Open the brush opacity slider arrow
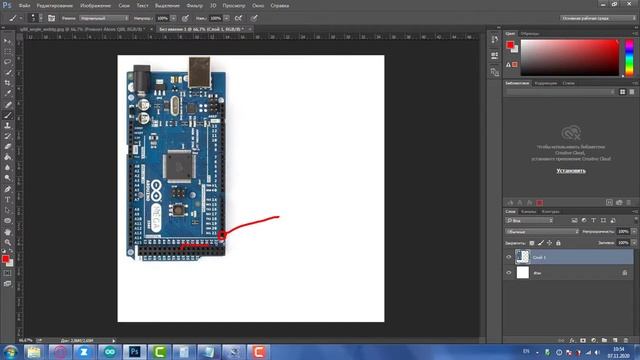 (173, 18)
